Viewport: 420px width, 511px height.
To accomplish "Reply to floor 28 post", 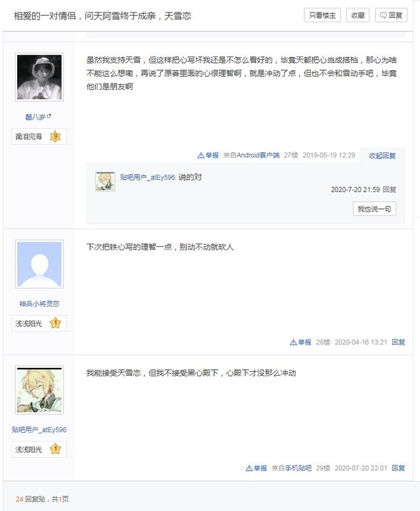I will (x=398, y=342).
